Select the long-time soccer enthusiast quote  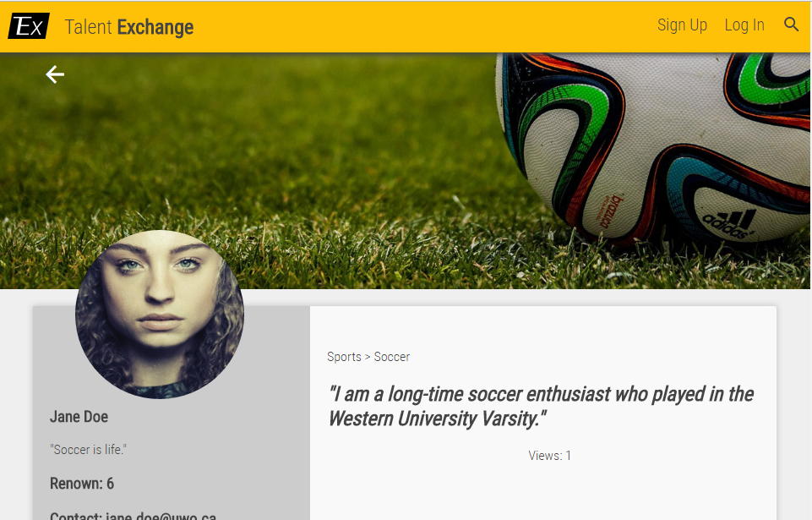[541, 407]
